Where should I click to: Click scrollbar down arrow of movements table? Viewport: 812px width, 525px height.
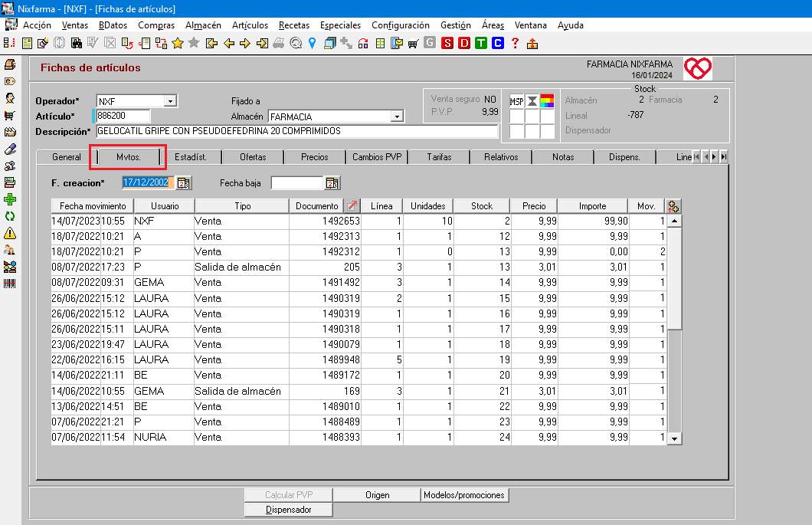pos(674,438)
